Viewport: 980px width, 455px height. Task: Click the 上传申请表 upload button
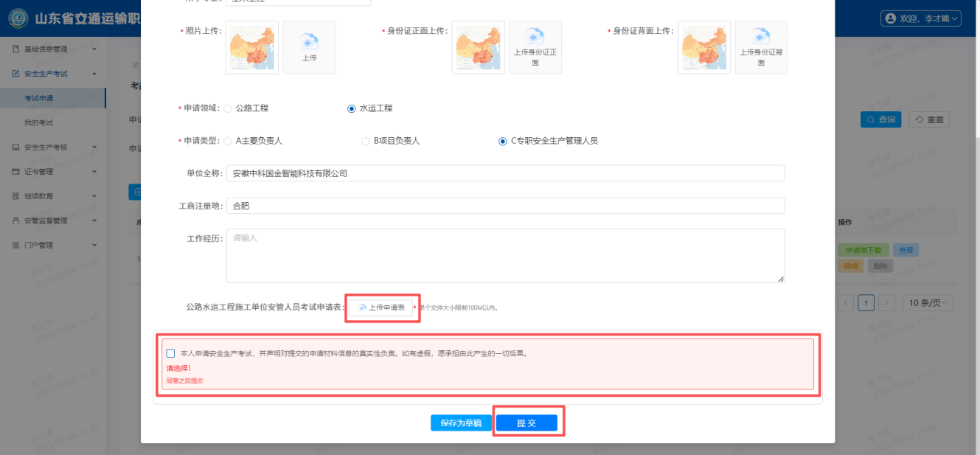382,308
